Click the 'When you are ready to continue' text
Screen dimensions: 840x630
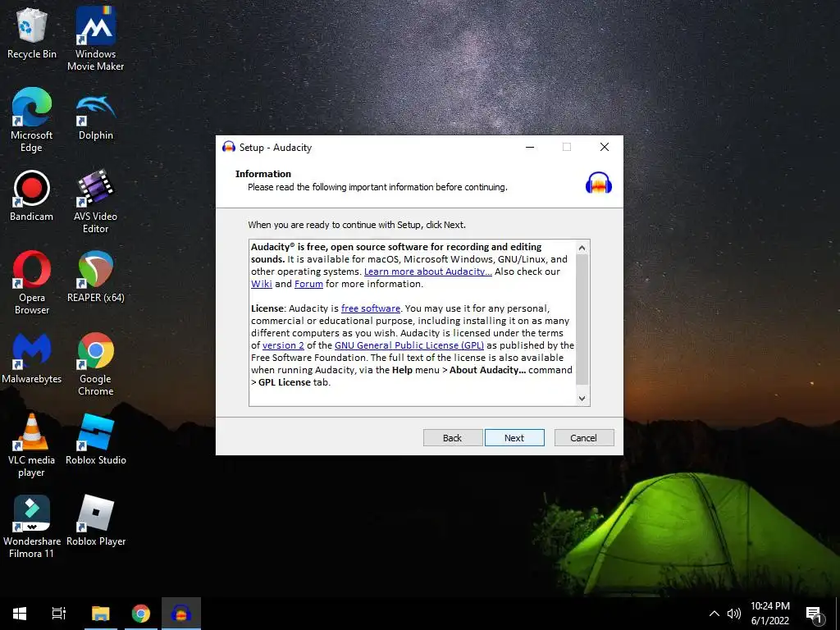(357, 225)
